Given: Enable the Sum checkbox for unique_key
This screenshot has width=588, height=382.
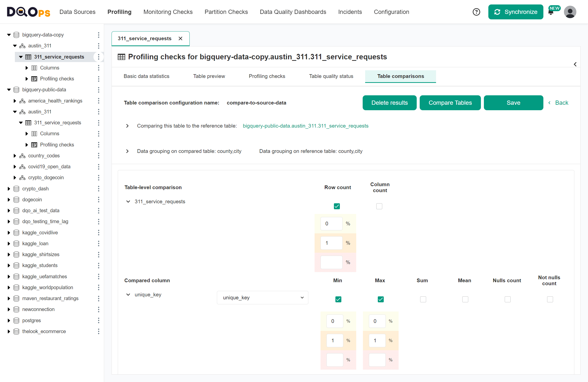Looking at the screenshot, I should coord(423,299).
